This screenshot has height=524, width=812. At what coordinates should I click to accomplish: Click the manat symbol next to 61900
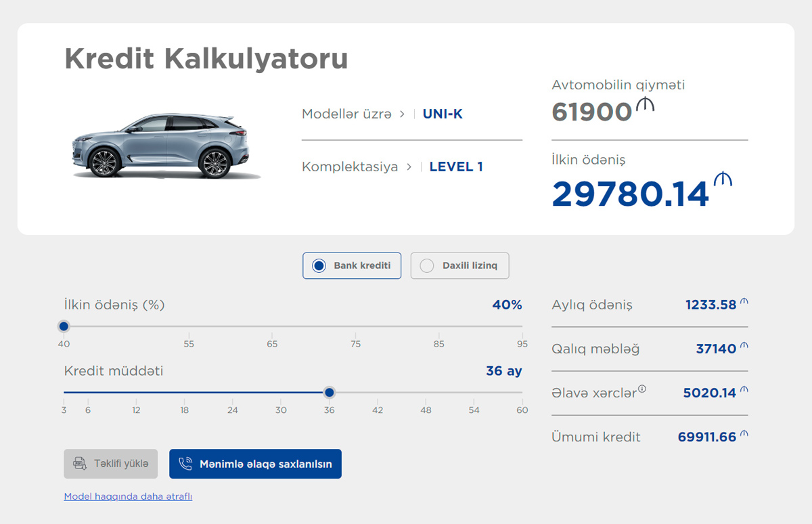pos(645,105)
